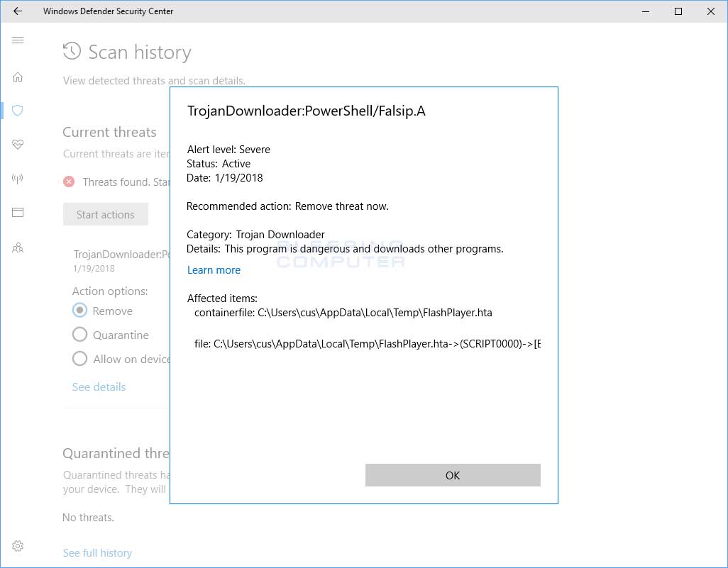Open the See full history link

(x=97, y=552)
